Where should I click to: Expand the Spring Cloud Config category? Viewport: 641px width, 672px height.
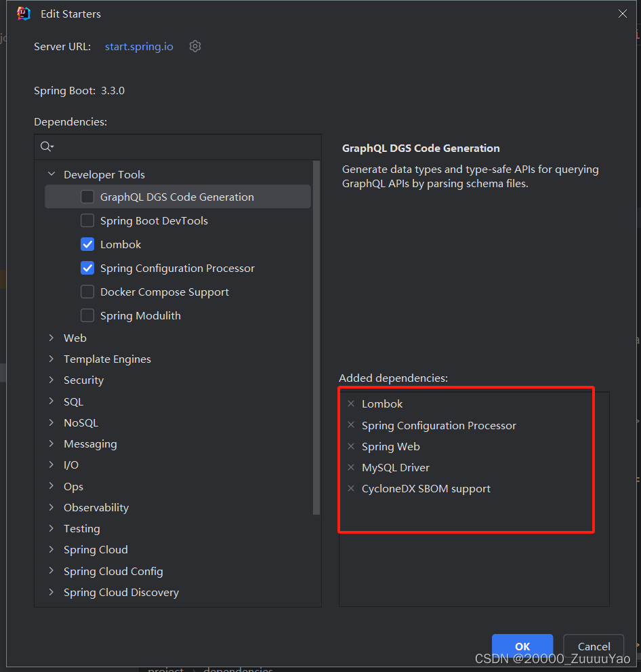point(51,571)
